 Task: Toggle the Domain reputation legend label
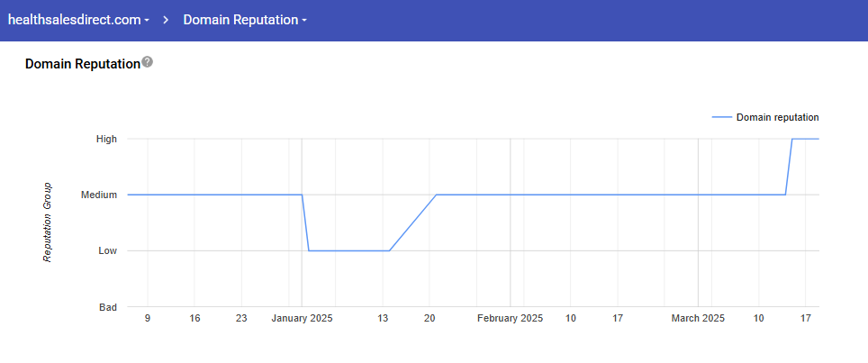[x=777, y=117]
